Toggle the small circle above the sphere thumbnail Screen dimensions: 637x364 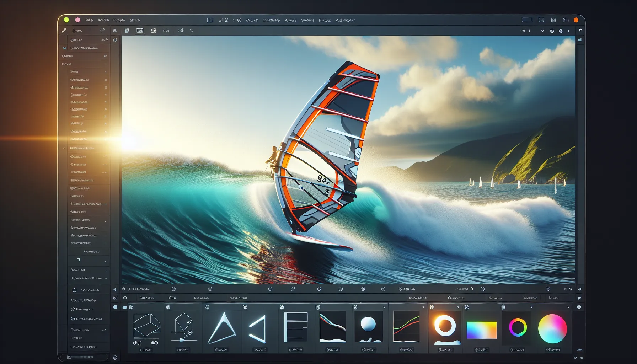click(355, 307)
